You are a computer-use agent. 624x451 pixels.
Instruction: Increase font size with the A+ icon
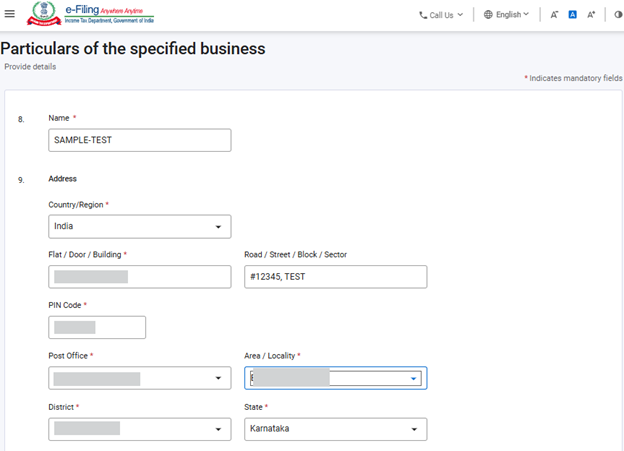pyautogui.click(x=591, y=15)
